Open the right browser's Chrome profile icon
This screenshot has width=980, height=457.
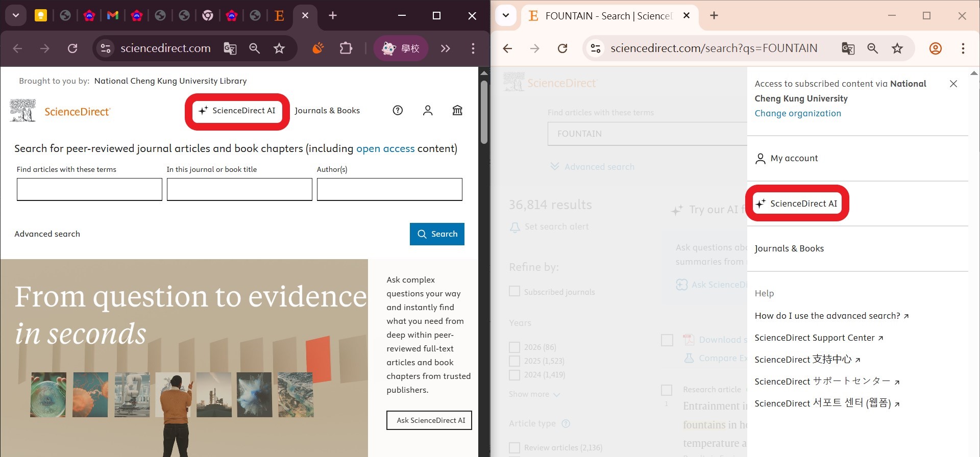(935, 48)
